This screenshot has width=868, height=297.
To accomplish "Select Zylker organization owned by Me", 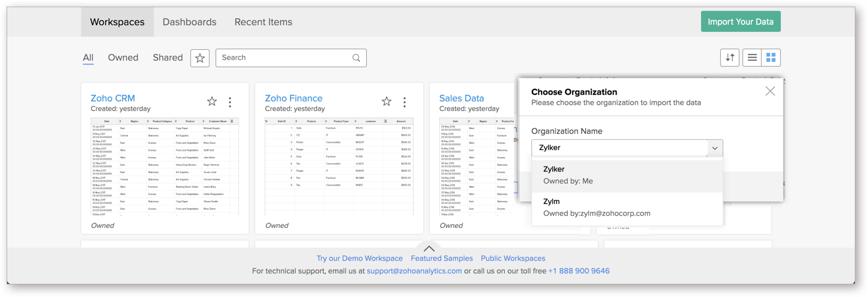I will tap(627, 175).
